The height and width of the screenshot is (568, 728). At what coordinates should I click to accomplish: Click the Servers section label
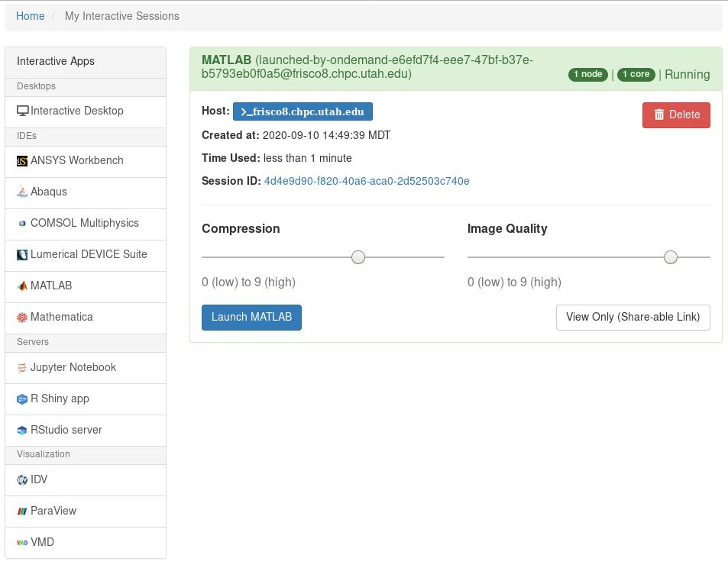tap(33, 342)
